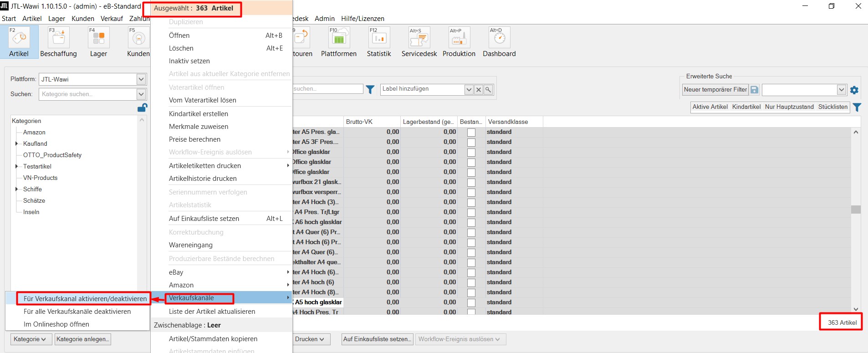
Task: Click the Kategorie suchen input field
Action: point(88,94)
